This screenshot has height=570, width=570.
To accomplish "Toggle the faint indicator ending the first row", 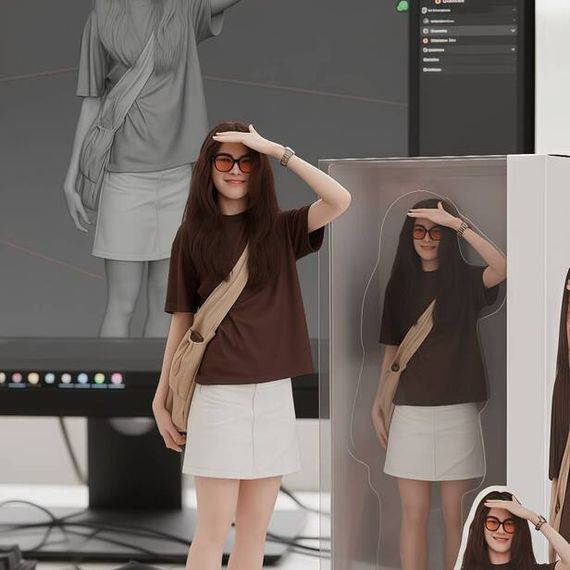I will 514,10.
